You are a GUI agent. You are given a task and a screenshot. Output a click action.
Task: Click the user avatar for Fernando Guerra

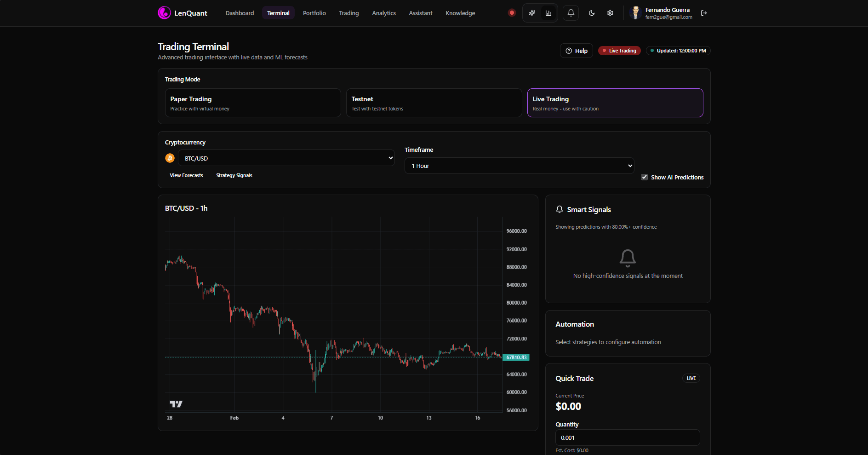pos(635,13)
